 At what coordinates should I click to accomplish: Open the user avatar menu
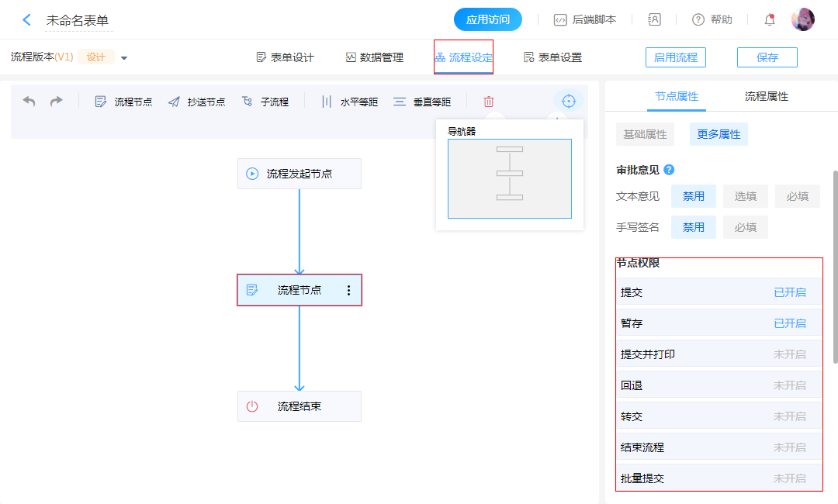802,20
